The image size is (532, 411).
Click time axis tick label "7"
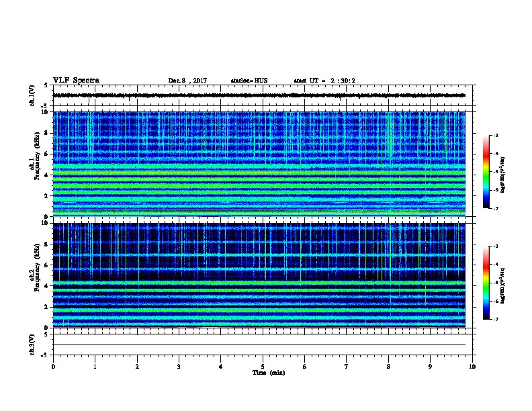(x=347, y=367)
